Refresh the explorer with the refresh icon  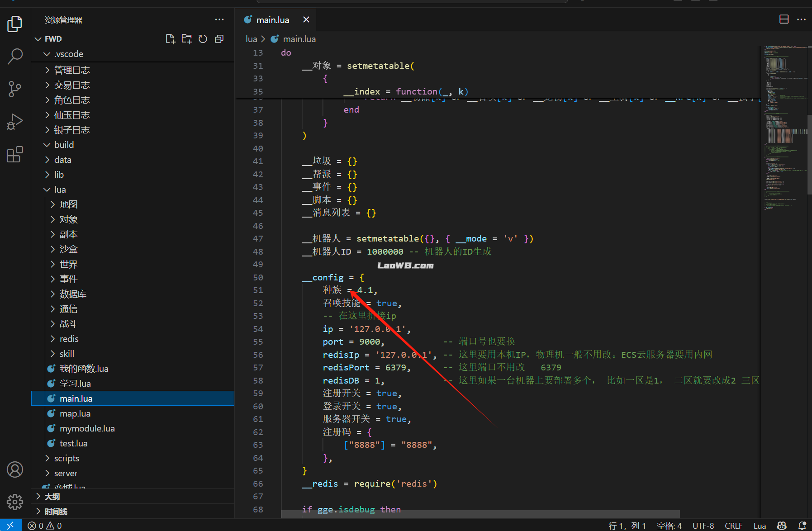click(203, 39)
